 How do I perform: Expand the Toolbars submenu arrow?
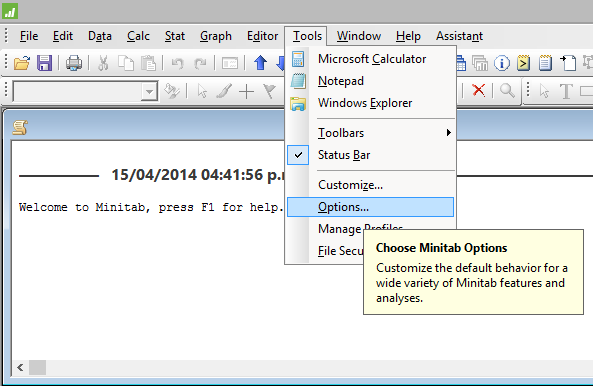tap(449, 133)
